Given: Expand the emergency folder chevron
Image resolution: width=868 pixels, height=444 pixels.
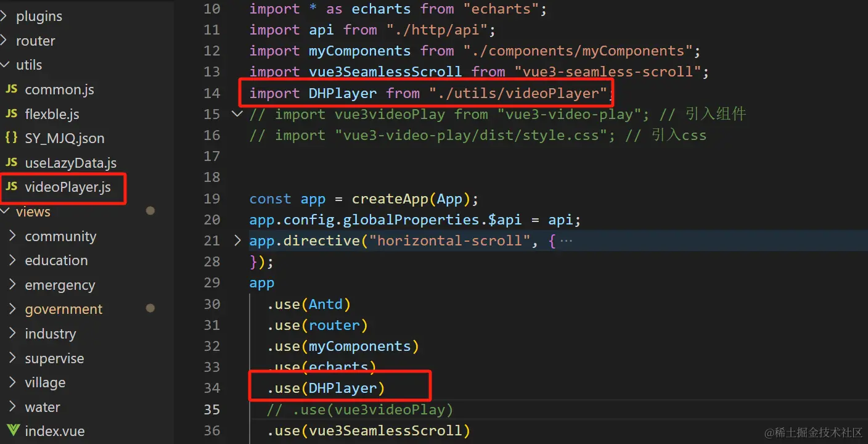Looking at the screenshot, I should [13, 286].
